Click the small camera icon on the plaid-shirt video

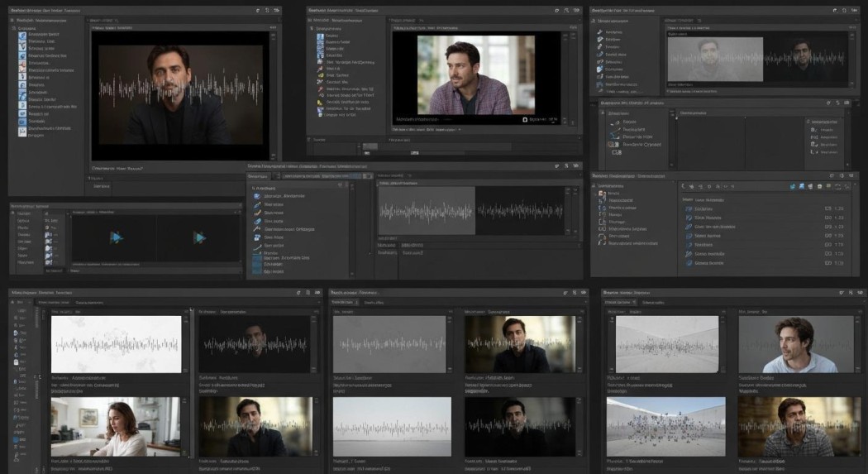click(524, 119)
